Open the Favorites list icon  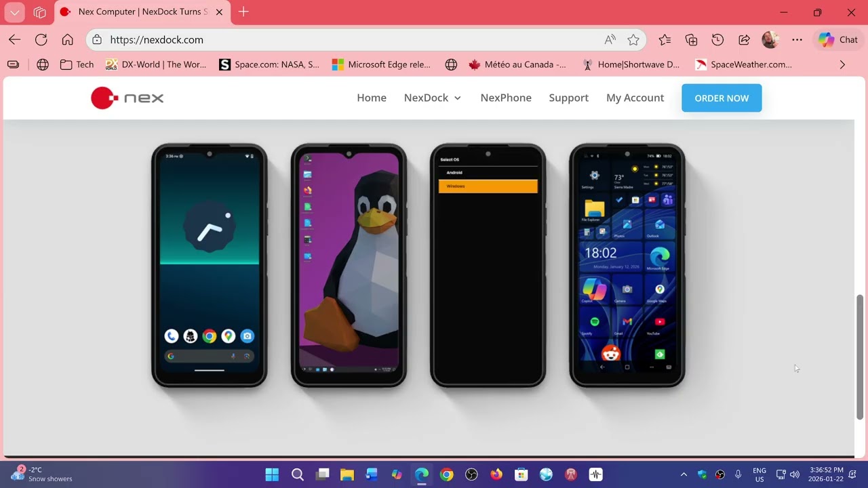click(665, 40)
